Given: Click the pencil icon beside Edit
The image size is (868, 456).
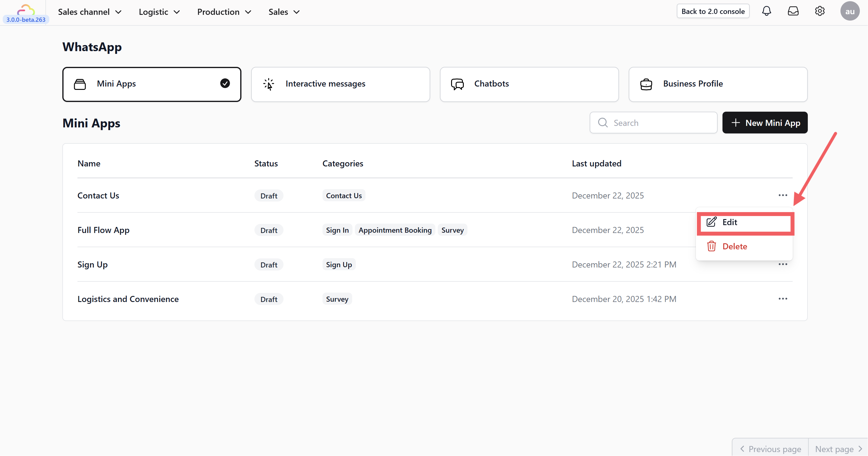Looking at the screenshot, I should point(711,222).
